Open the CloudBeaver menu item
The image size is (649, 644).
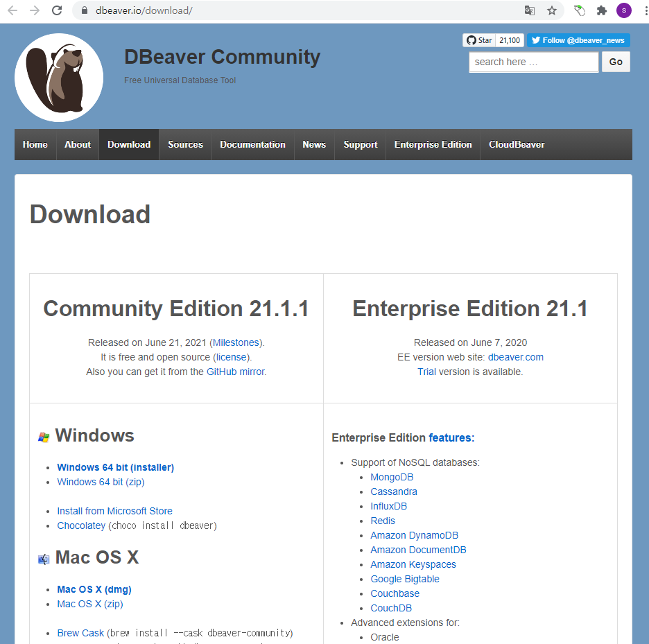[x=517, y=144]
